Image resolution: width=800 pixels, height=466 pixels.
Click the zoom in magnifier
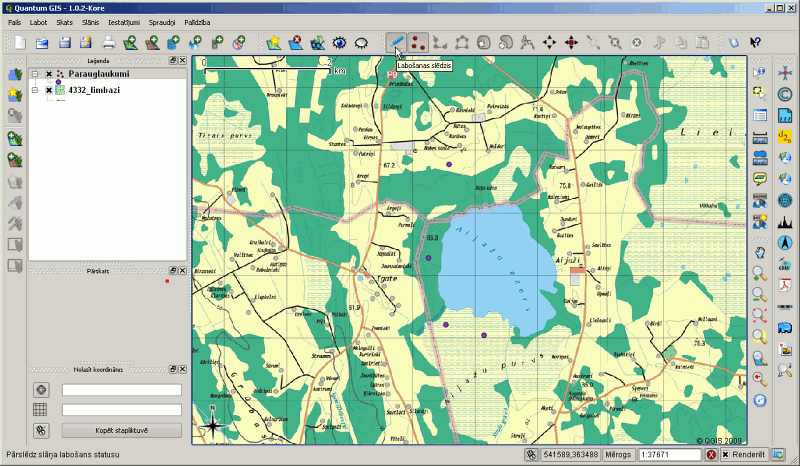click(760, 274)
